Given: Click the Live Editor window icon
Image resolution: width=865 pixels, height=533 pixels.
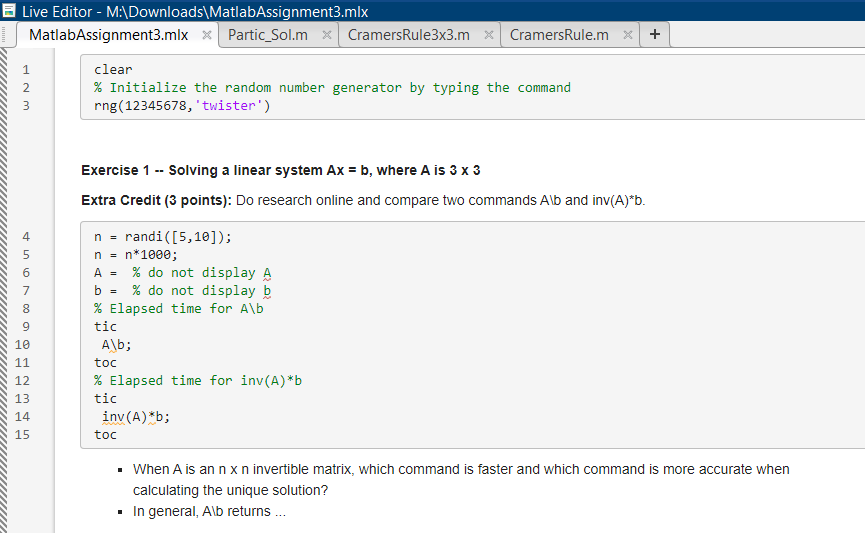Looking at the screenshot, I should tap(9, 10).
